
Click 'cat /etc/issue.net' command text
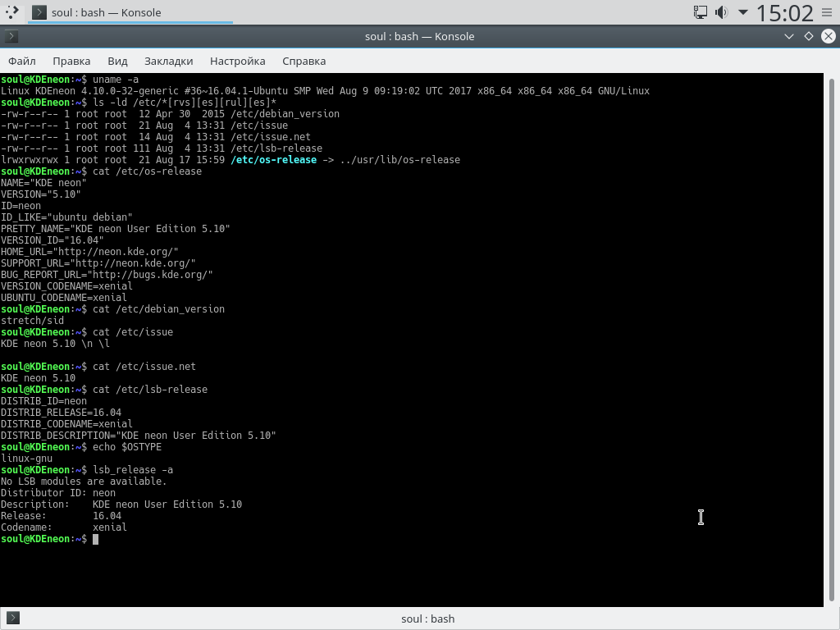[x=144, y=367]
